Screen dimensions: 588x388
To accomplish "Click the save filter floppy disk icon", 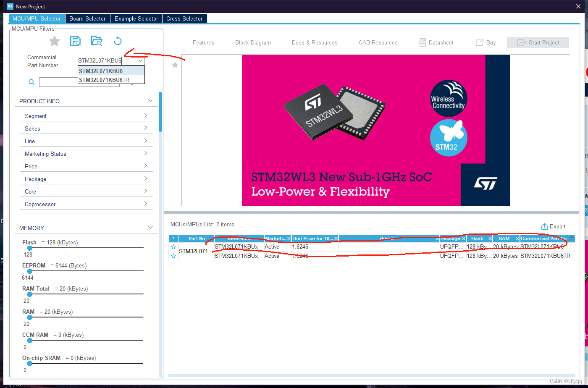I will [76, 41].
